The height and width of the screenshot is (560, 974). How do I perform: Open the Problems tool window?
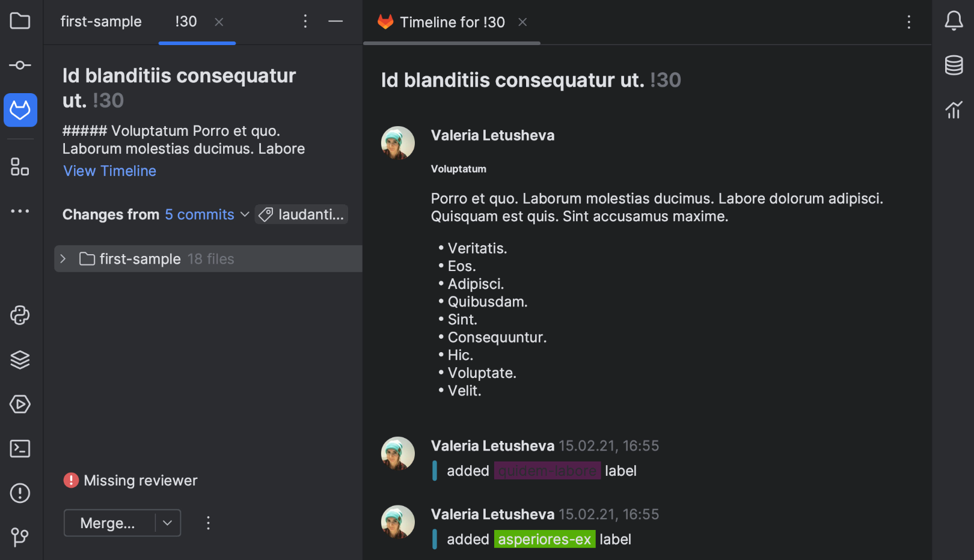20,493
